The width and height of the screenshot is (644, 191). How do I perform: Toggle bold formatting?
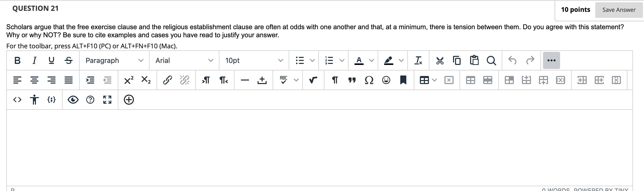click(17, 60)
